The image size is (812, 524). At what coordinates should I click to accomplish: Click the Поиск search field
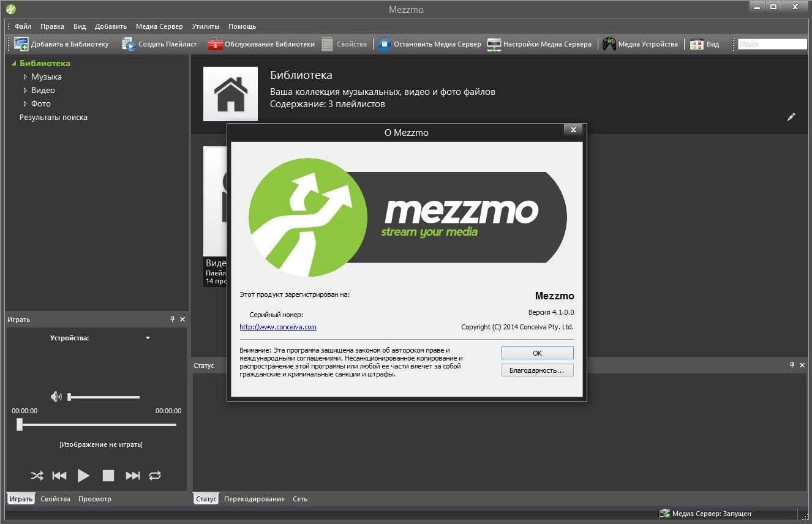772,44
